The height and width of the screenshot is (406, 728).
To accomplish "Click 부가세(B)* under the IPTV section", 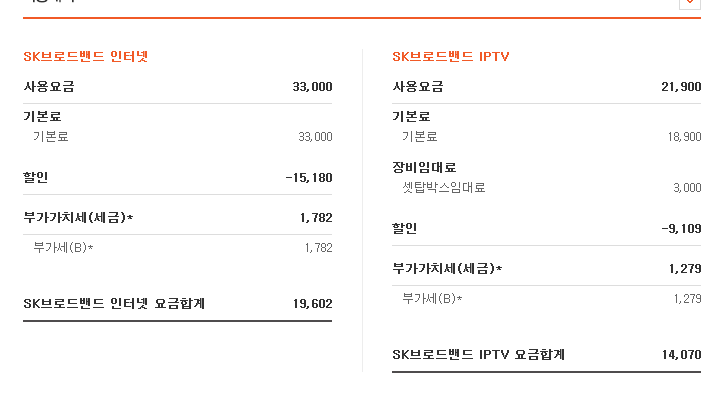I will click(432, 298).
